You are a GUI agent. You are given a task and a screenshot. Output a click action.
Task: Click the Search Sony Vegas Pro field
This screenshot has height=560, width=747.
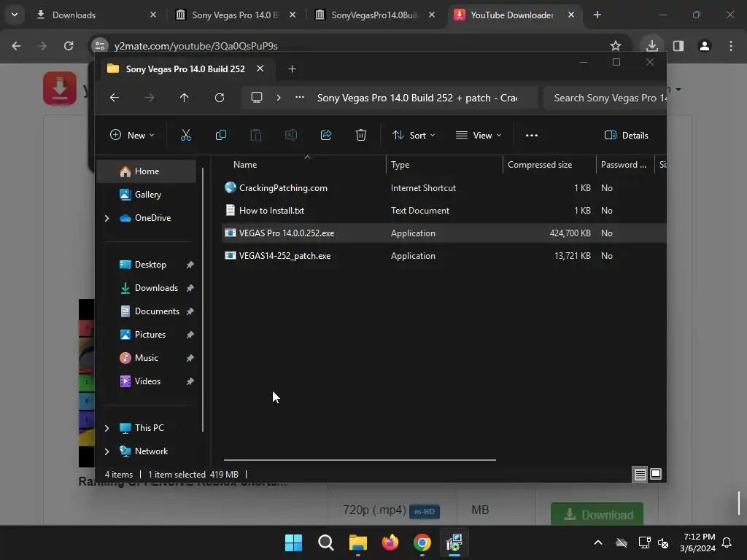[x=605, y=98]
